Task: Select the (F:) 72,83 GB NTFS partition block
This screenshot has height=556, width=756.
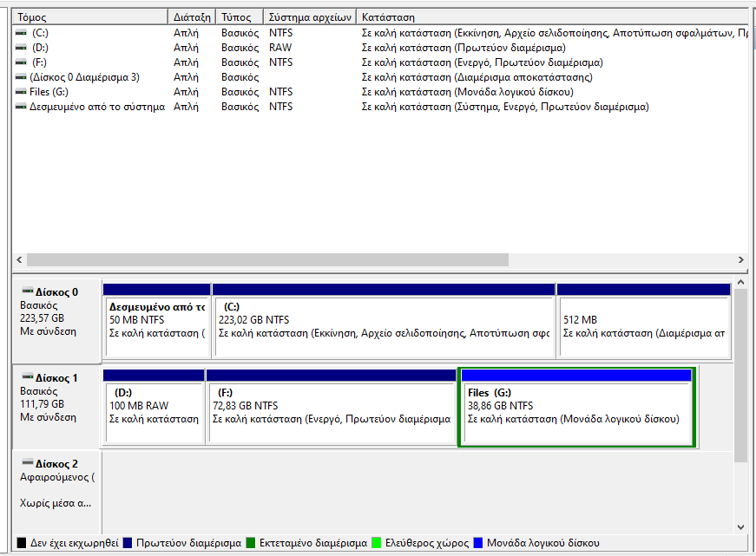Action: [332, 407]
